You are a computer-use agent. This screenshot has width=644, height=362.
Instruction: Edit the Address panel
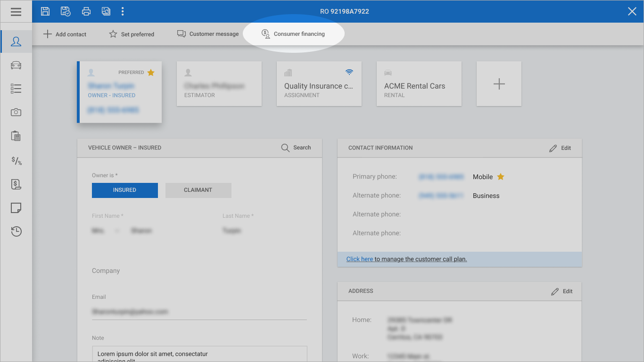point(561,291)
